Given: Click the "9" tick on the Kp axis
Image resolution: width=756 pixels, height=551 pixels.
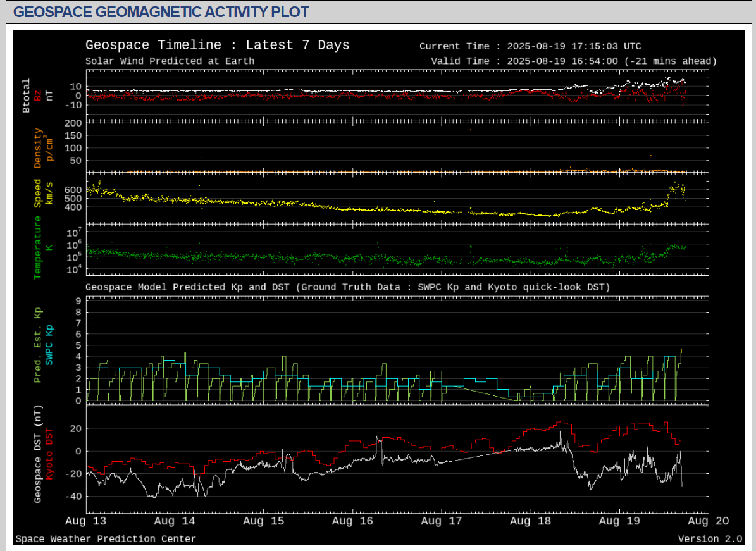Looking at the screenshot, I should [x=78, y=301].
